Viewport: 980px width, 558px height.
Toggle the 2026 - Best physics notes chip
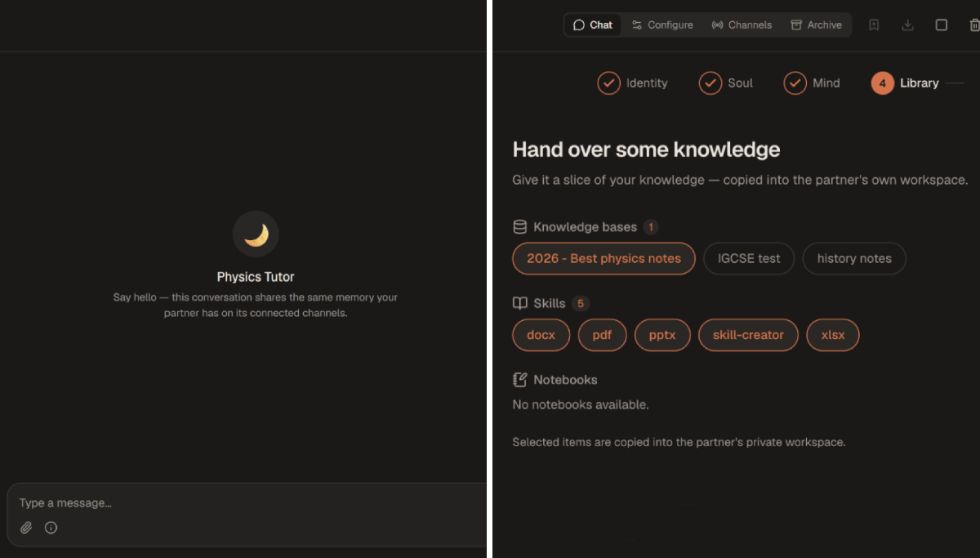604,258
